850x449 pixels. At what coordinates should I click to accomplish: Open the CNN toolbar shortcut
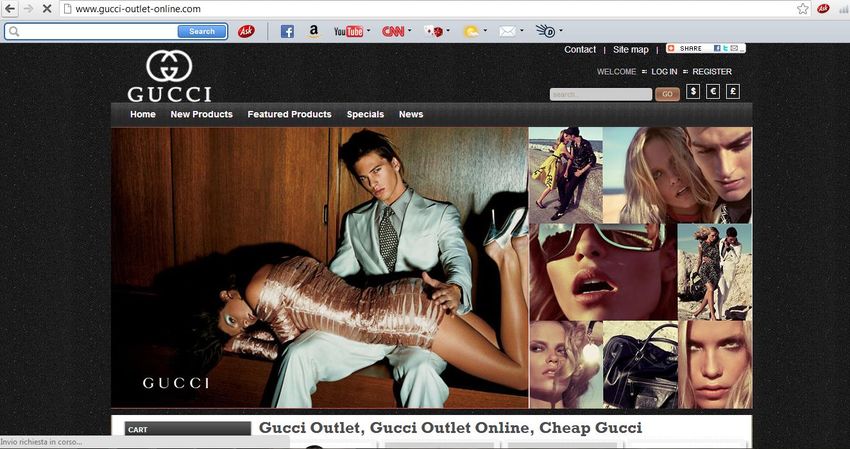393,31
